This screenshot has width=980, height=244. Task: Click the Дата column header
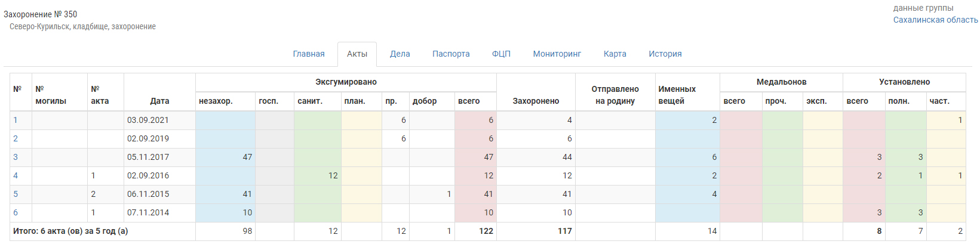[159, 101]
